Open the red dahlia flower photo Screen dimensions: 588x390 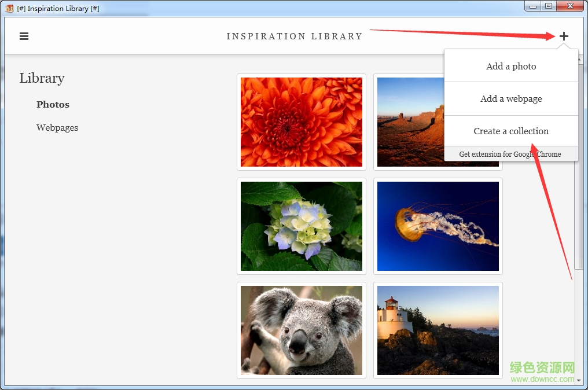301,122
